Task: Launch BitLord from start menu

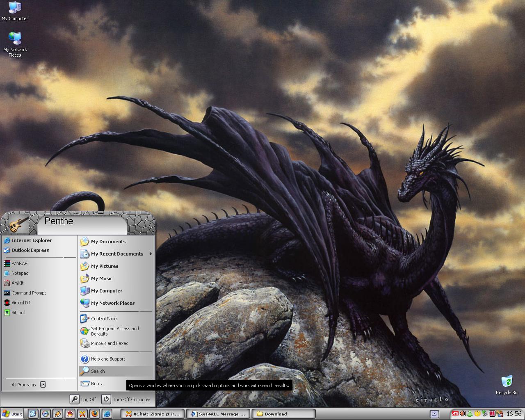Action: [x=39, y=313]
